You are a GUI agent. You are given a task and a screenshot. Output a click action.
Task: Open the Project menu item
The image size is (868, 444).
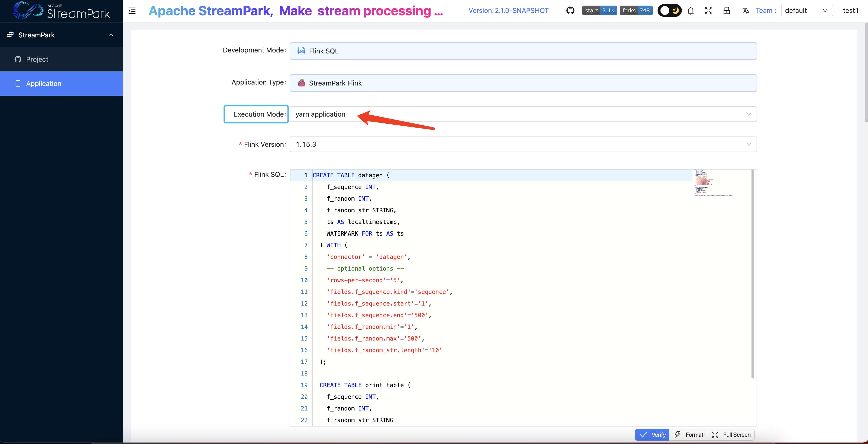37,59
